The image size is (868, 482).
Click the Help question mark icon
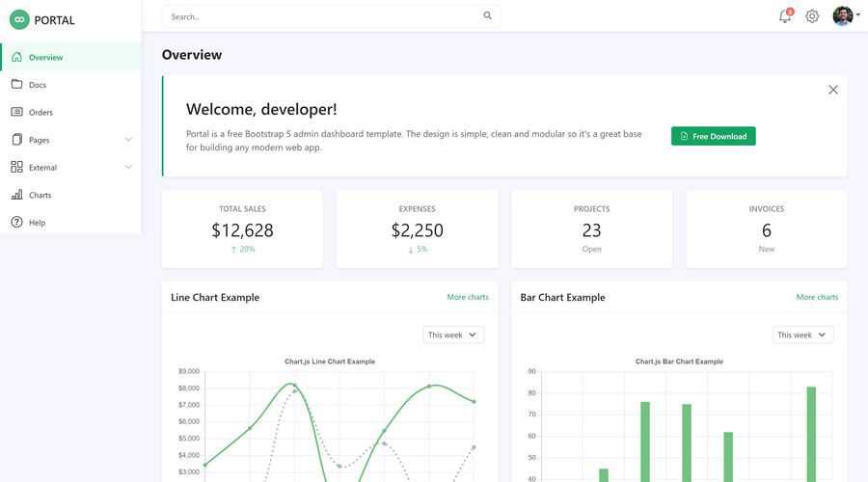click(x=16, y=223)
